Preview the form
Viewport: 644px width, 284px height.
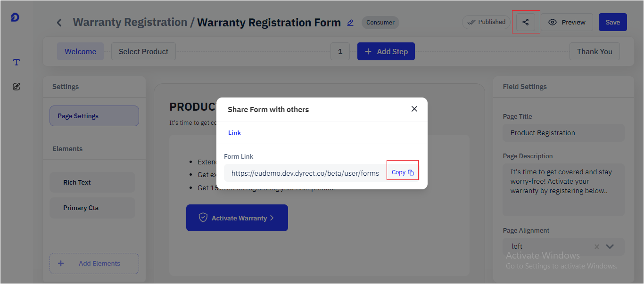click(567, 22)
